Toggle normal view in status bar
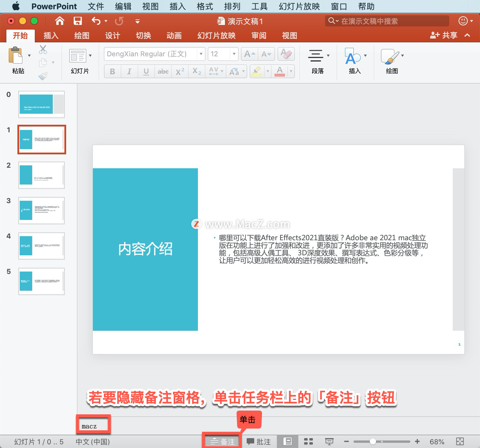This screenshot has width=480, height=448. 287,442
